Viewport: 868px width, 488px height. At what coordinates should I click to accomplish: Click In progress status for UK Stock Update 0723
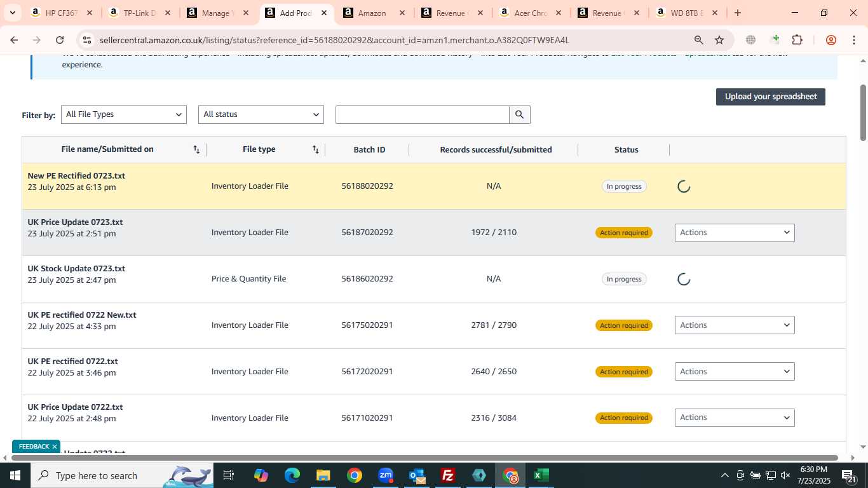[x=624, y=279]
